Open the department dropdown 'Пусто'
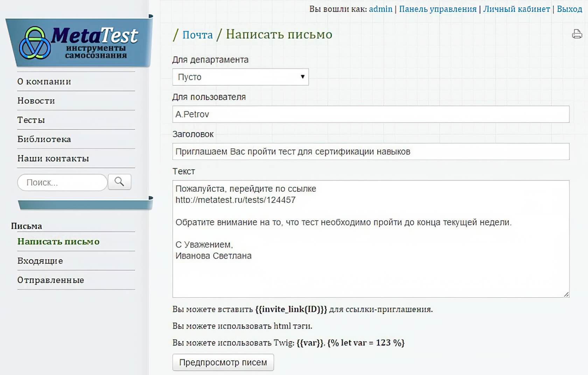This screenshot has height=375, width=588. [x=240, y=77]
